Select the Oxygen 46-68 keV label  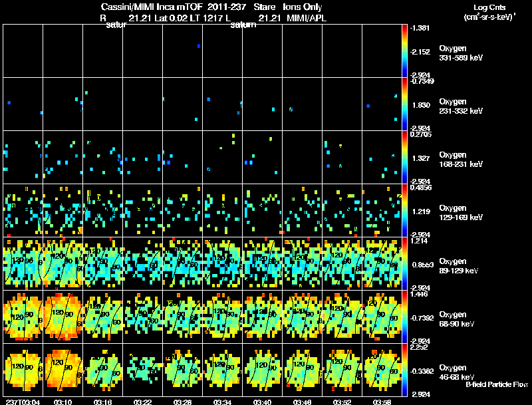457,372
